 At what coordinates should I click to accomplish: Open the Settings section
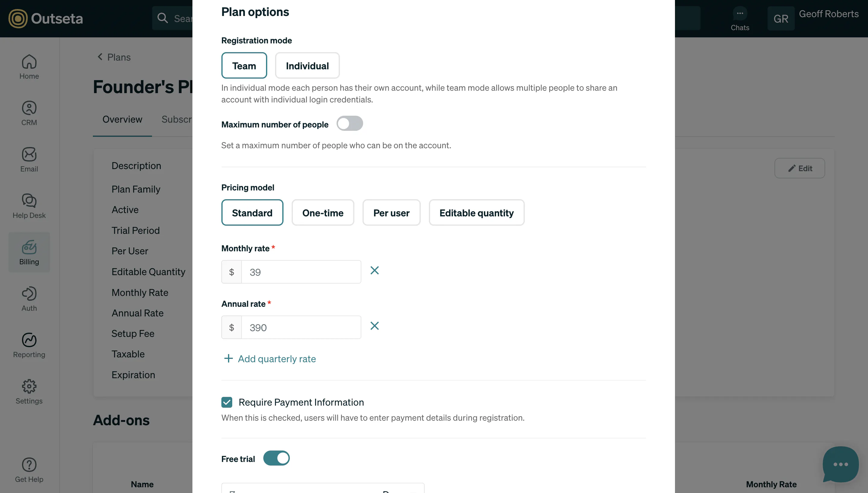pos(29,392)
